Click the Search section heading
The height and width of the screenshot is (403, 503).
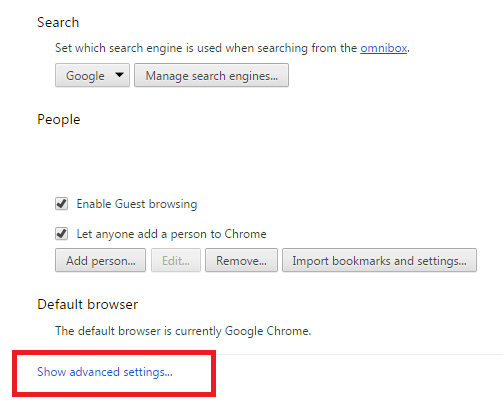coord(58,23)
